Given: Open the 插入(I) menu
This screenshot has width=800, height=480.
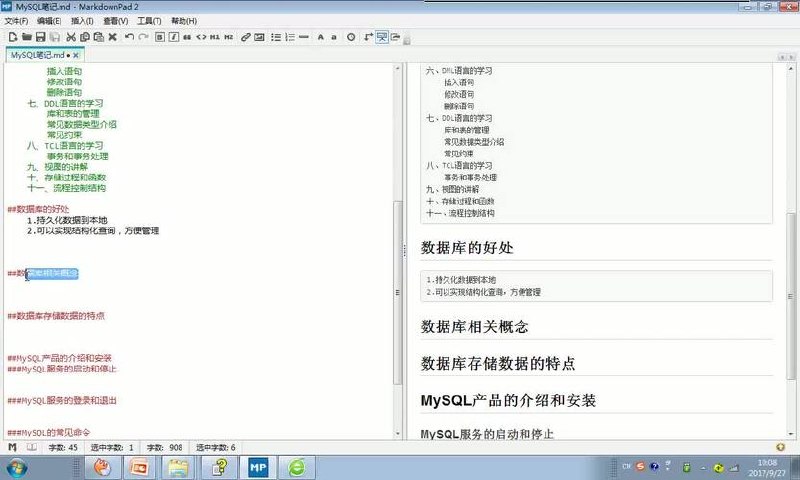Looking at the screenshot, I should [82, 21].
